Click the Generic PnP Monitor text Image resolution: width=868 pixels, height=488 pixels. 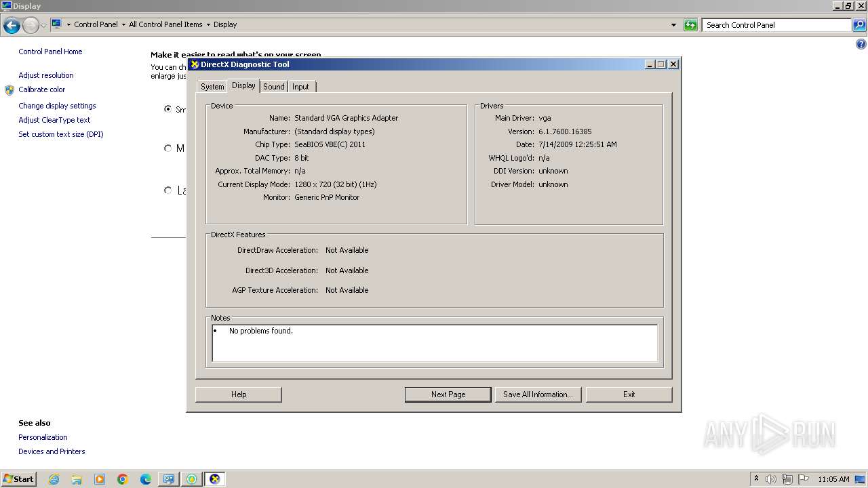[327, 197]
